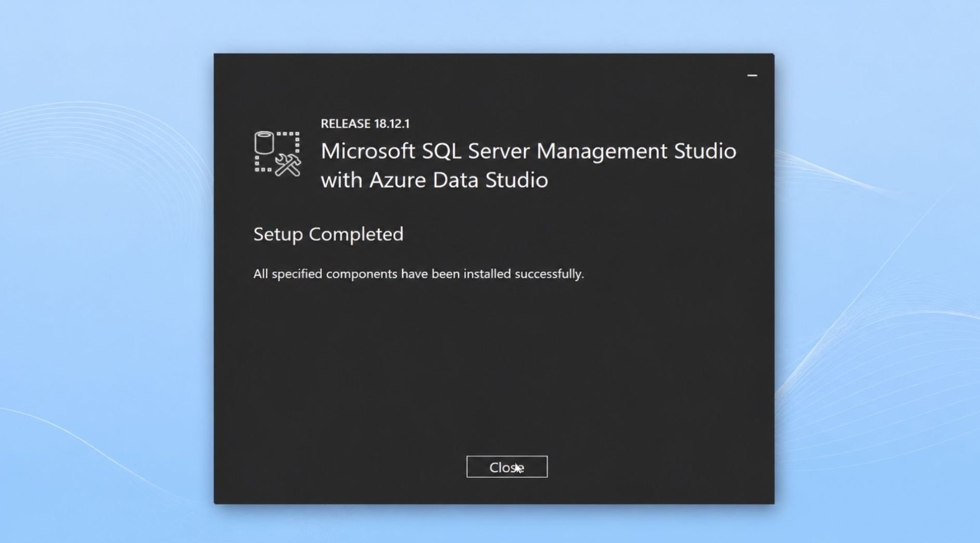The height and width of the screenshot is (543, 980).
Task: Click the "Setup Completed" heading
Action: click(328, 234)
